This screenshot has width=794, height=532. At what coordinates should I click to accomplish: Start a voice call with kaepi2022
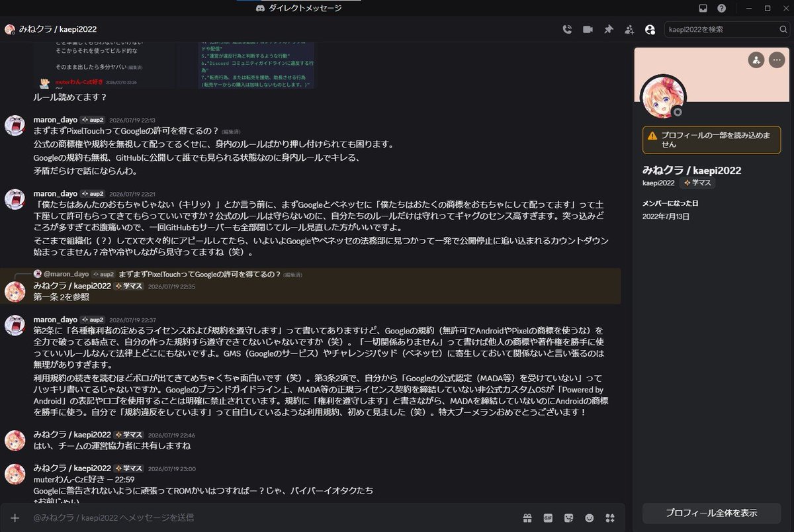(567, 29)
